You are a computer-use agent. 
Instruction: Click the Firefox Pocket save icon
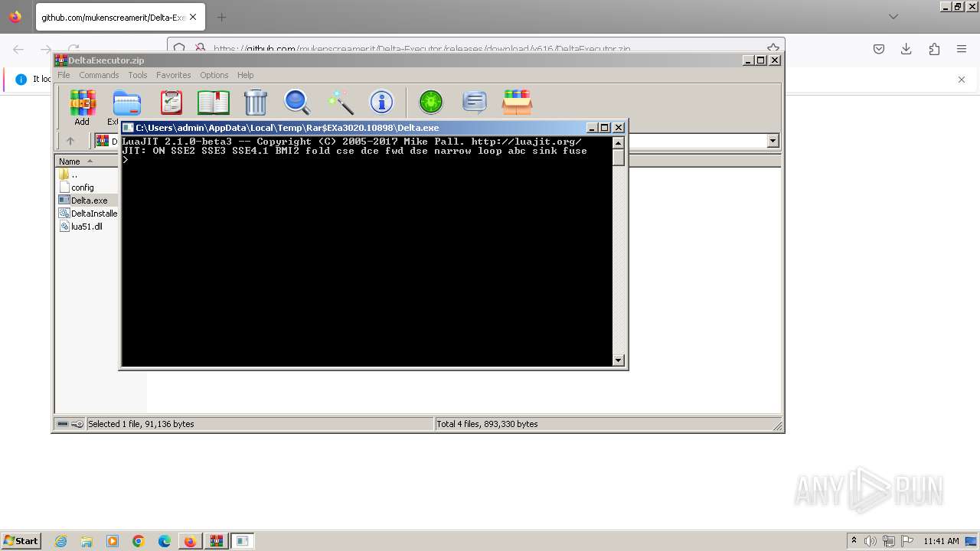coord(879,49)
